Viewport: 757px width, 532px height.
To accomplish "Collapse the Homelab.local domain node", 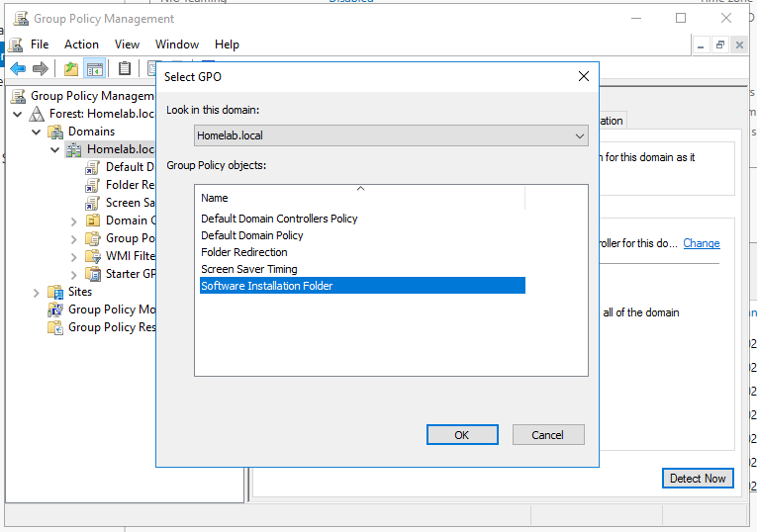I will pos(55,149).
